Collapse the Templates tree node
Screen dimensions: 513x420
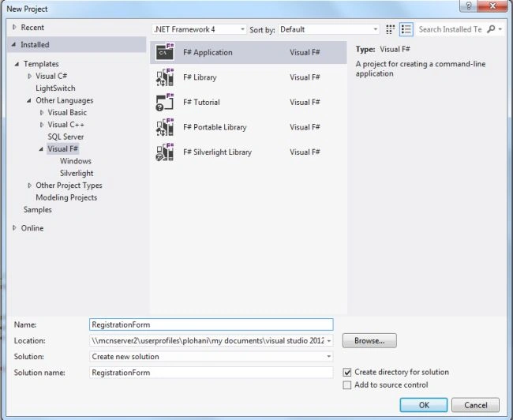[x=17, y=64]
